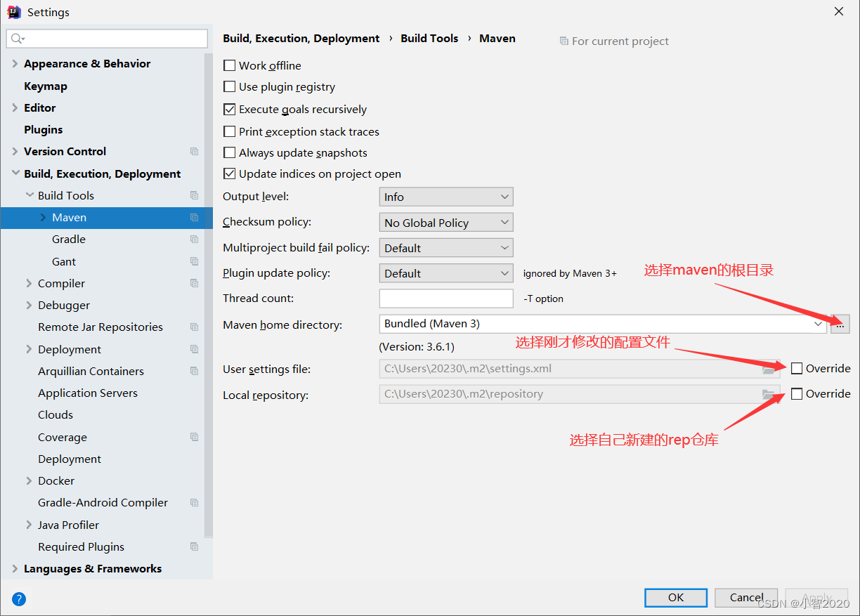Check Override for Local repository
860x616 pixels.
pos(797,394)
